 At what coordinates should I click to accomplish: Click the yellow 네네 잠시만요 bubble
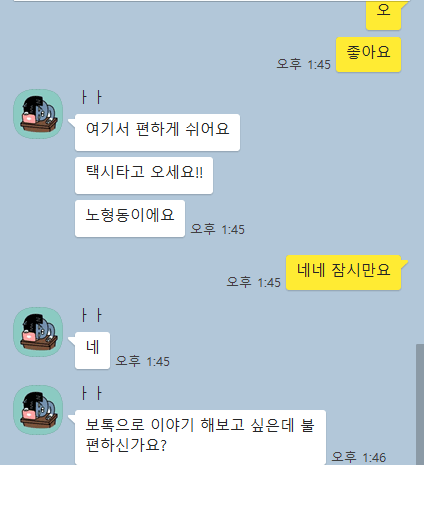pos(344,273)
